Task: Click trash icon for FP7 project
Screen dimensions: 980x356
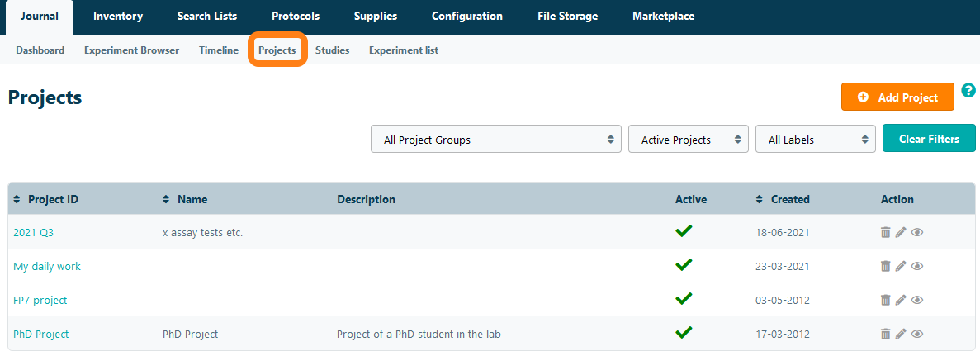Action: tap(885, 301)
